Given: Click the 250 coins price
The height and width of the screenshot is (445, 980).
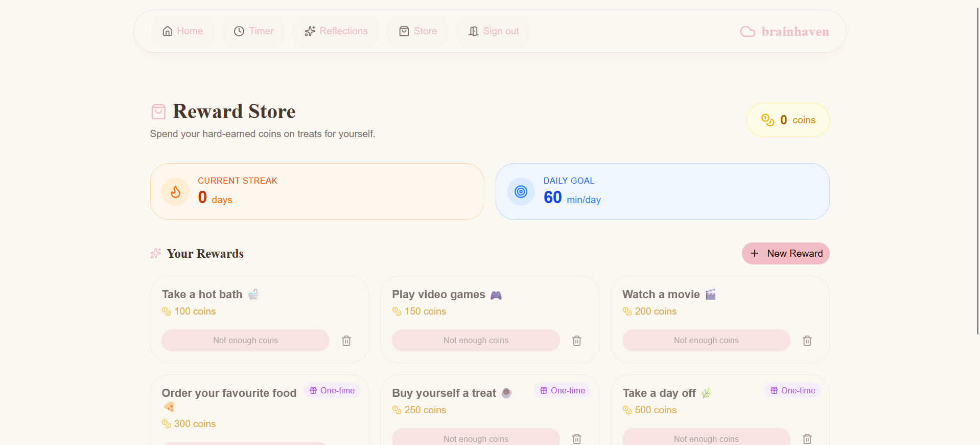Looking at the screenshot, I should (425, 410).
